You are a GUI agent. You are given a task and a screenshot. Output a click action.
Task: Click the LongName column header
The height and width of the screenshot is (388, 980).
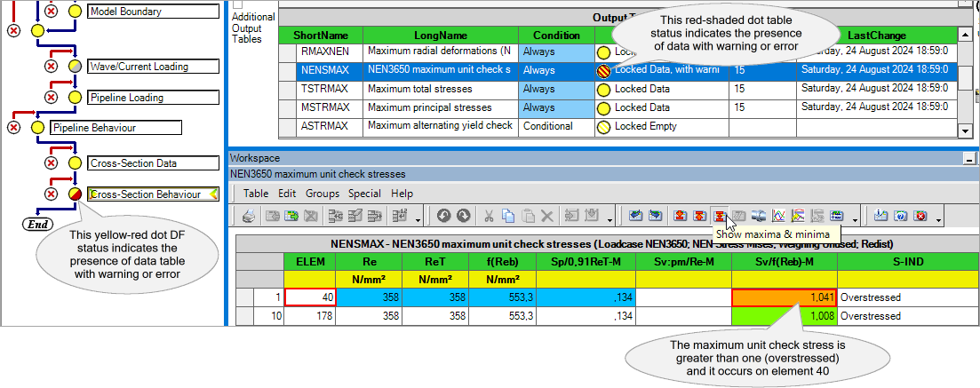click(x=441, y=35)
